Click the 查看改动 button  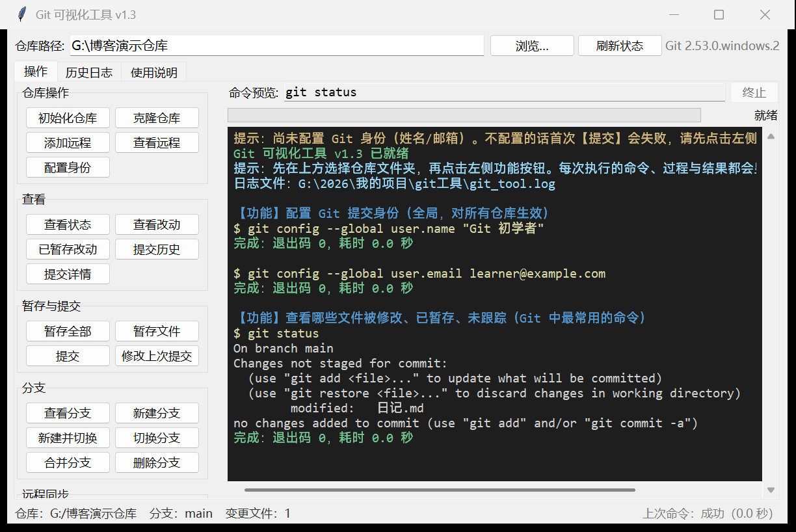157,225
